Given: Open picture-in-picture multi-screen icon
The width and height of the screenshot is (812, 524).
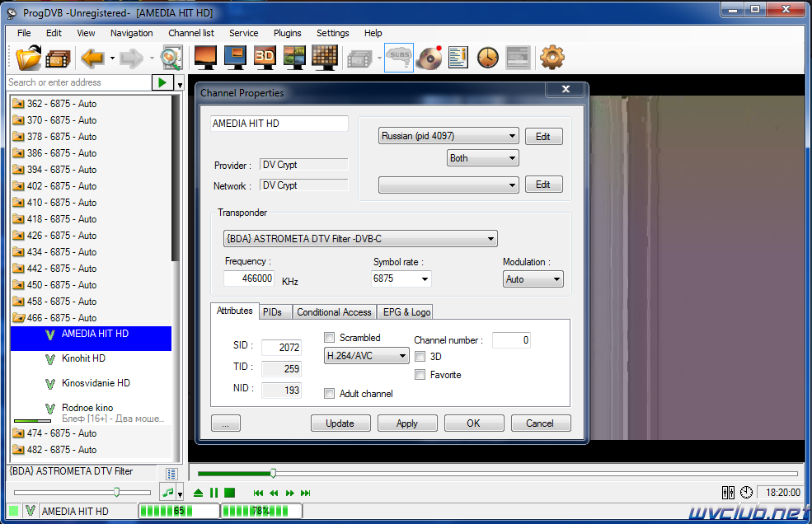Looking at the screenshot, I should (x=294, y=57).
